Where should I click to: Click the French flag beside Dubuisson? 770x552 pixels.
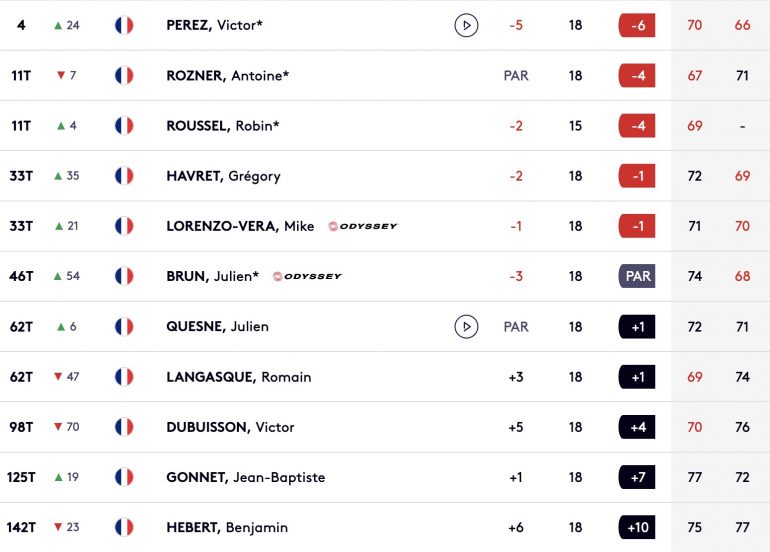point(124,427)
